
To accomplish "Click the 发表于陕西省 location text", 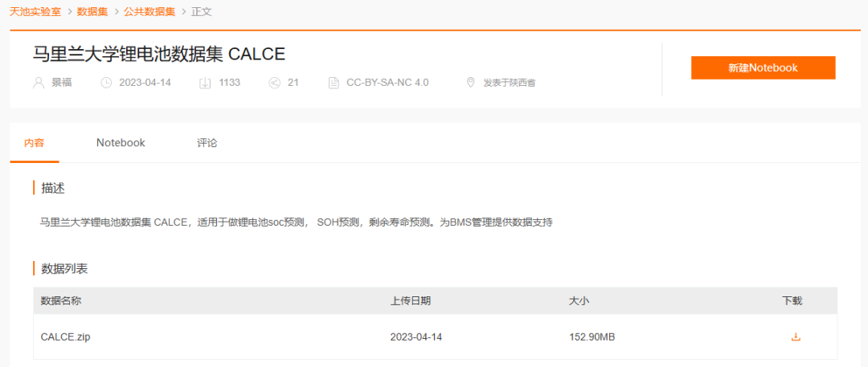I will click(x=510, y=83).
